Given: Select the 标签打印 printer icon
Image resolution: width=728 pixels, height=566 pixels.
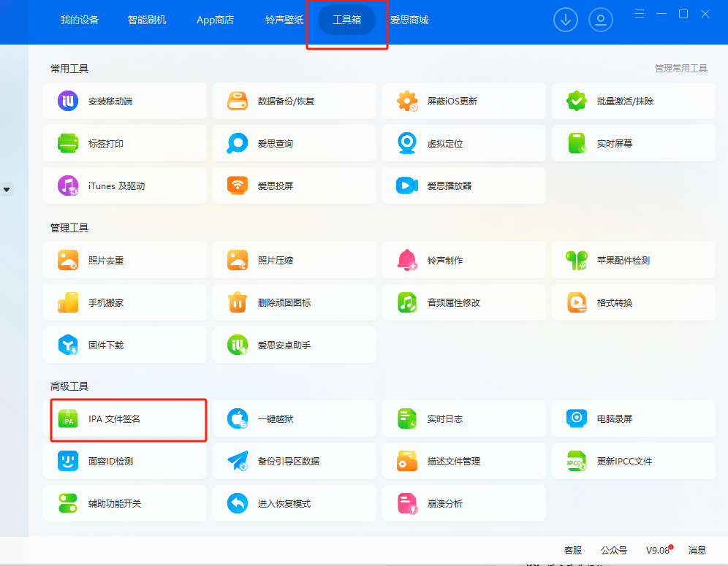Looking at the screenshot, I should (68, 143).
